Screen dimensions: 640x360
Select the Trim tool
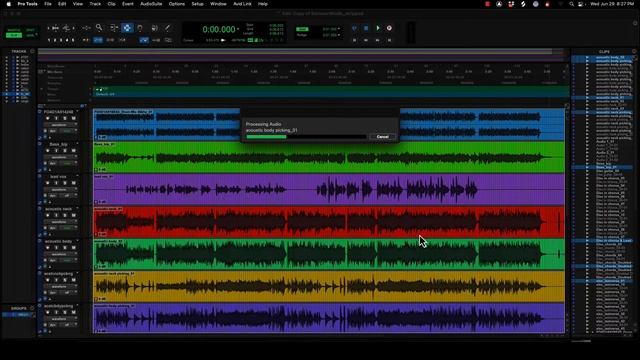coord(114,28)
